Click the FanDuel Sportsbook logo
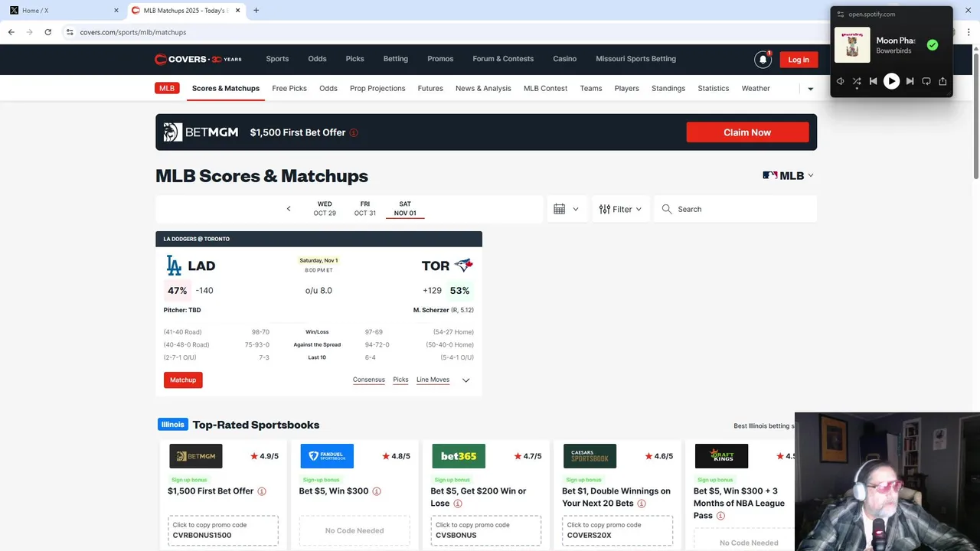The height and width of the screenshot is (551, 980). click(327, 456)
